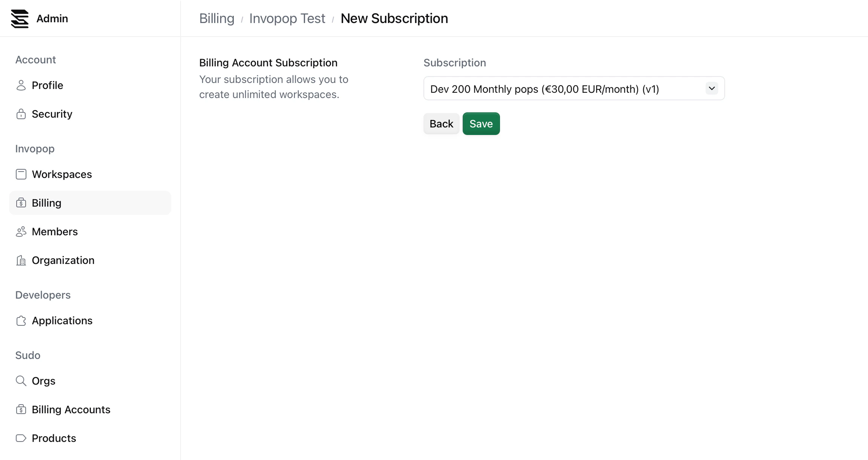Click the Security lock icon
Screen dimensions: 868x460
coord(21,114)
